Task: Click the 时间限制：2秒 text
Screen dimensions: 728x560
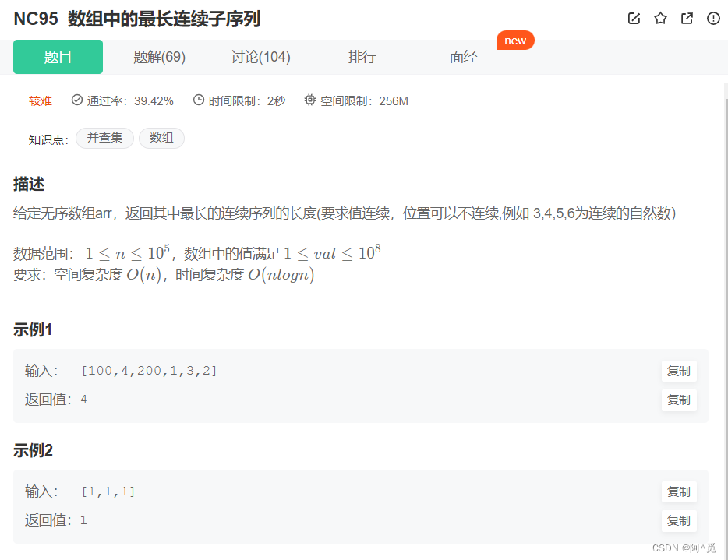Action: tap(247, 100)
